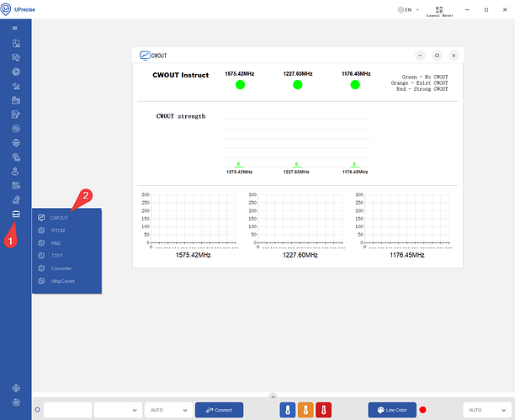The image size is (515, 420).
Task: Click the bottom-most icon in the left sidebar
Action: (15, 401)
